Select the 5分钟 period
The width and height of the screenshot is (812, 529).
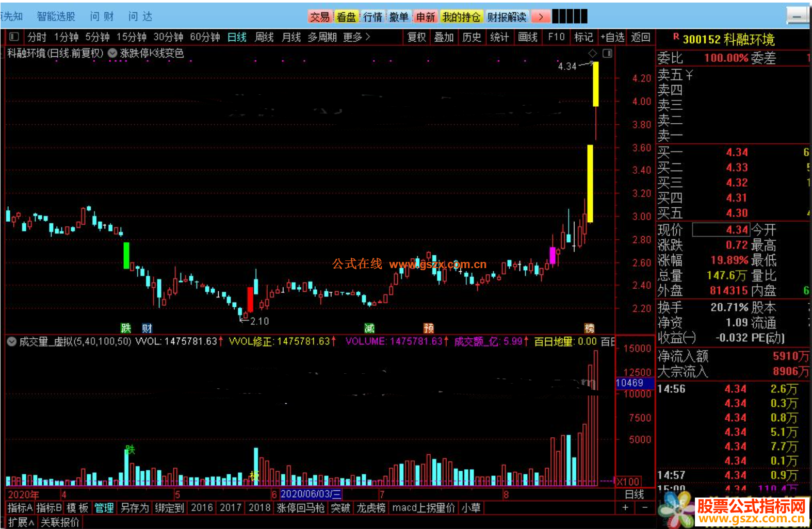pyautogui.click(x=98, y=37)
